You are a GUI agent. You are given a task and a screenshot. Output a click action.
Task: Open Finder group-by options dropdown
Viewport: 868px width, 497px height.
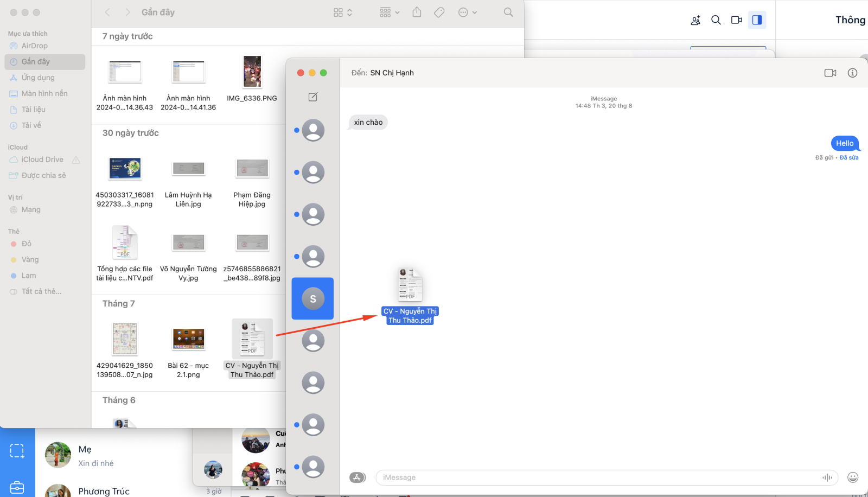(x=390, y=12)
